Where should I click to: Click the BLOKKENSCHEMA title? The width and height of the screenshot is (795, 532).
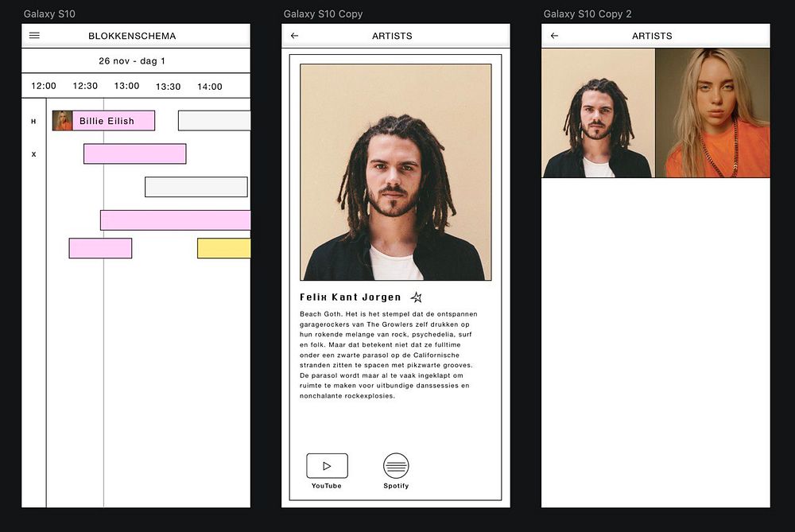132,36
